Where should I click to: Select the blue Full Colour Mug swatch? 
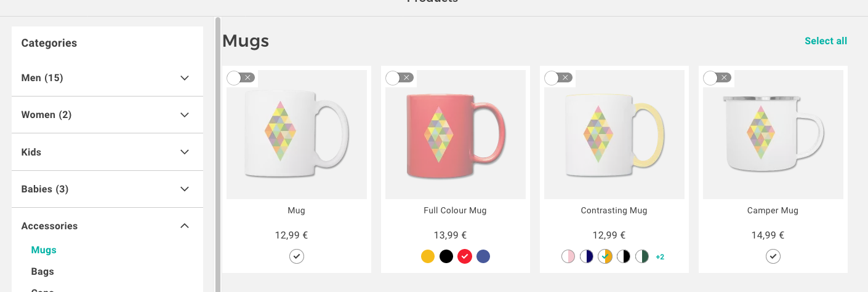click(x=483, y=256)
